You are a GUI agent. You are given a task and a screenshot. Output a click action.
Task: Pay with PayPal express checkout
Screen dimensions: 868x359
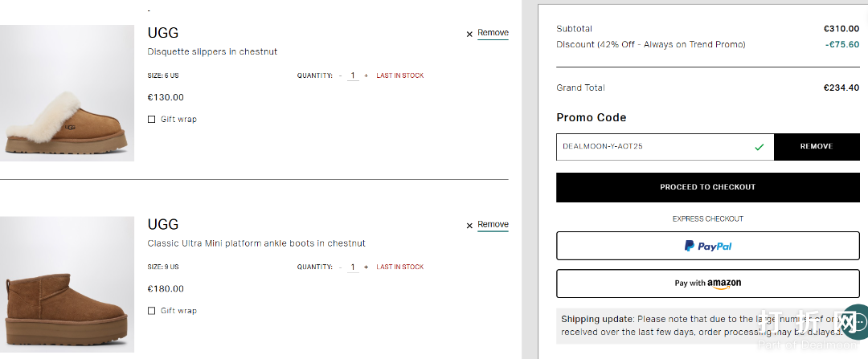pyautogui.click(x=707, y=246)
